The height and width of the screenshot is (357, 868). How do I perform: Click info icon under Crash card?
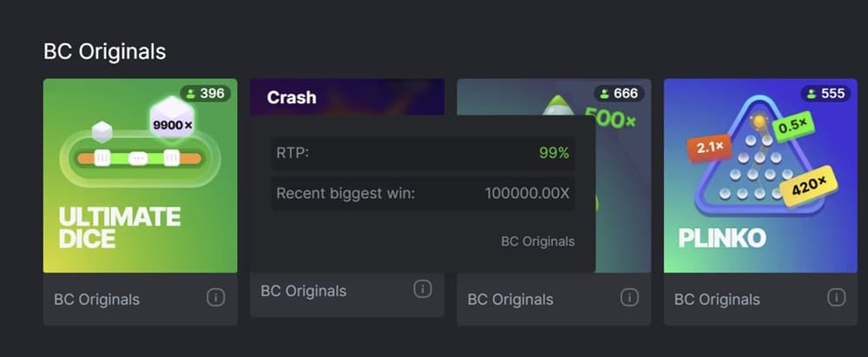pyautogui.click(x=423, y=289)
